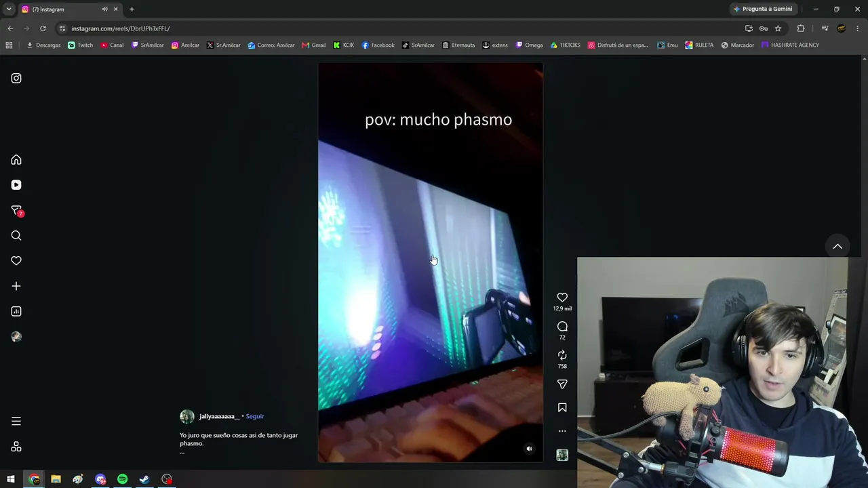Open File Explorer from the taskbar
This screenshot has width=868, height=488.
point(56,479)
